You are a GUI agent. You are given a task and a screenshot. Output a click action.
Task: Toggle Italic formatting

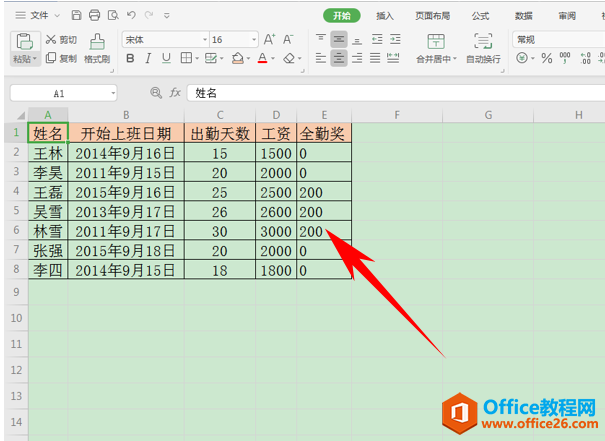click(148, 59)
